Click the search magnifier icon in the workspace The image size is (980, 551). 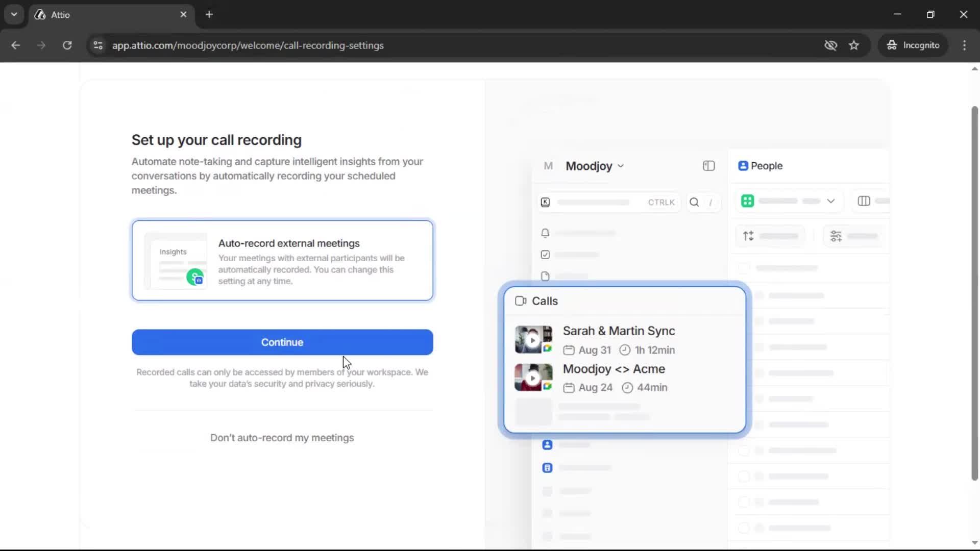click(x=694, y=202)
